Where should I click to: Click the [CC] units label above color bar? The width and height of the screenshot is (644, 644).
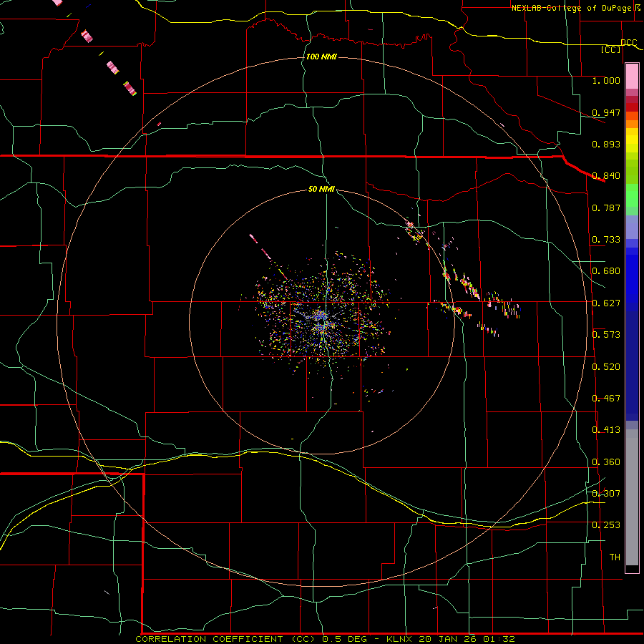(x=611, y=49)
